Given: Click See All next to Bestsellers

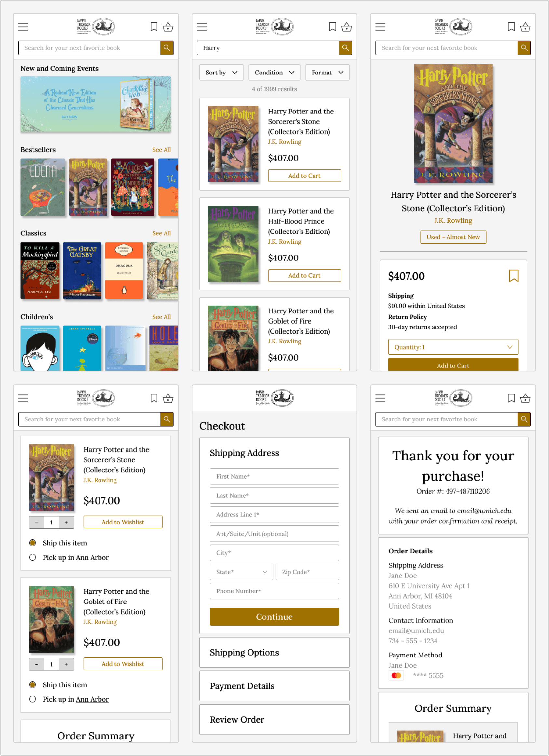Looking at the screenshot, I should coord(161,150).
